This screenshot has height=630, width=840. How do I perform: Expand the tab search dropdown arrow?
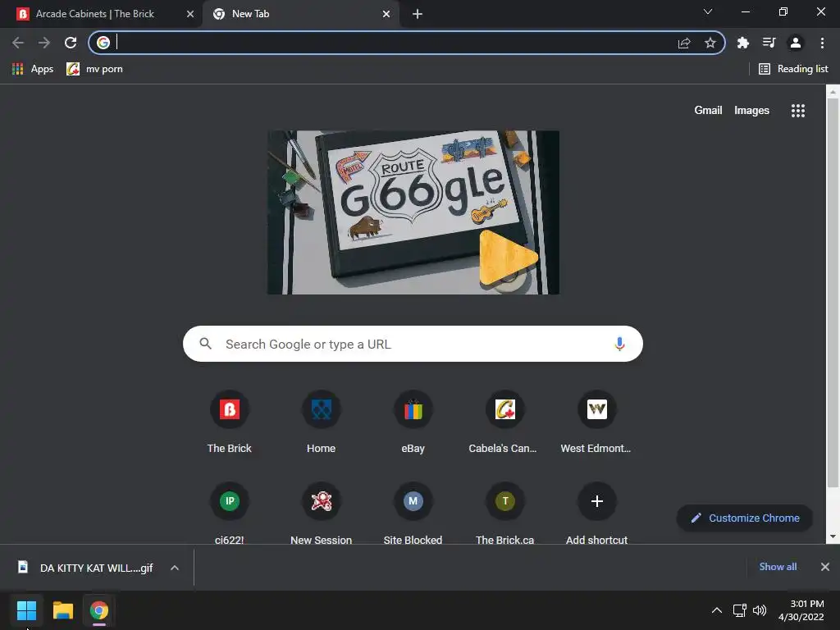click(708, 11)
